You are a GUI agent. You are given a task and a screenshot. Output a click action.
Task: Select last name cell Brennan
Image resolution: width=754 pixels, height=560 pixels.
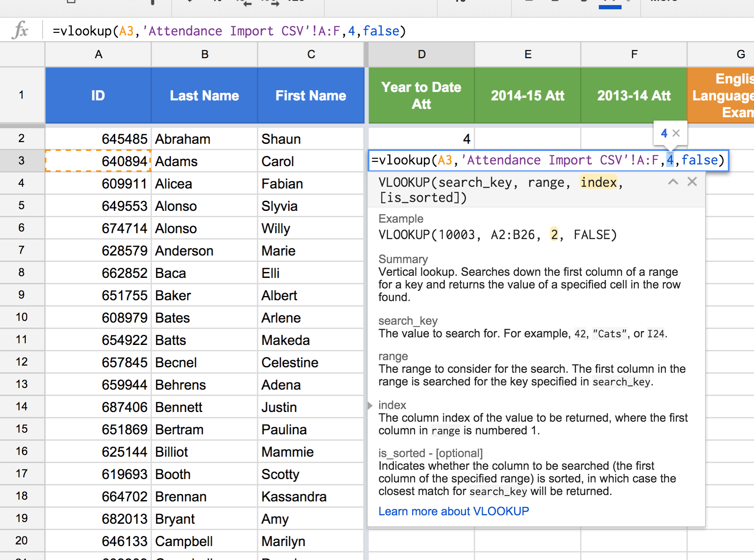[205, 496]
